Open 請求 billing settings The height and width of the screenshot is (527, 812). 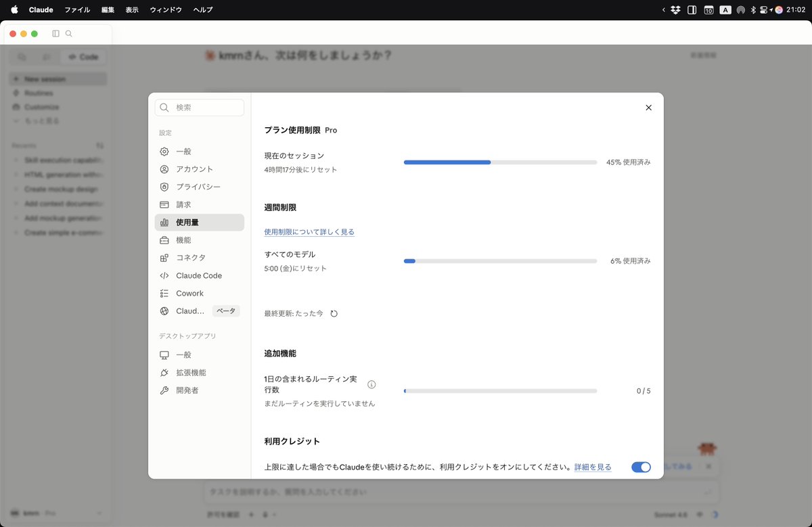[x=199, y=204]
